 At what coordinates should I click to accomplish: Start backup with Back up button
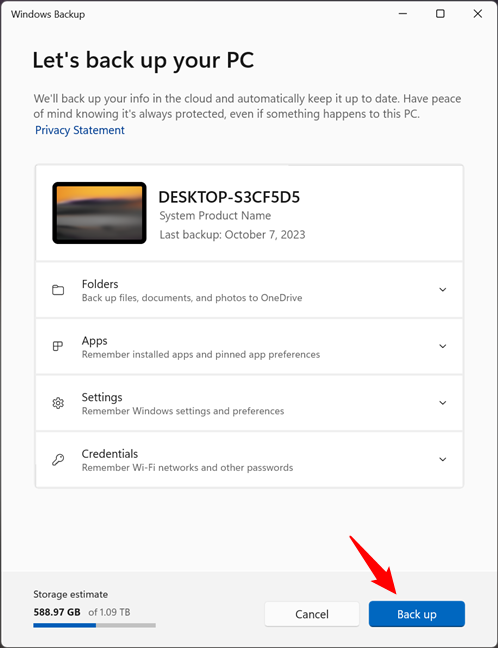[x=417, y=614]
